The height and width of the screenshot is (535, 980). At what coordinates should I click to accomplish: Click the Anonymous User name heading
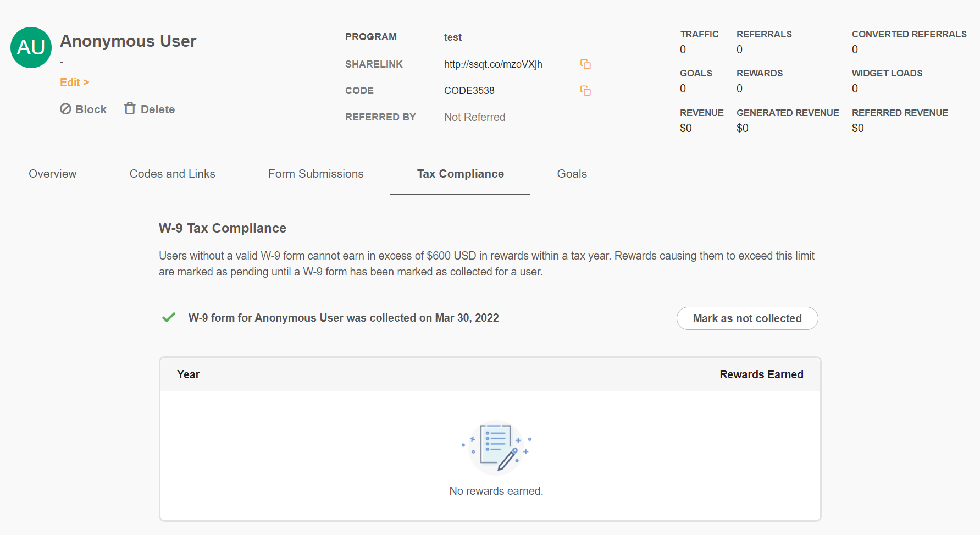point(128,41)
